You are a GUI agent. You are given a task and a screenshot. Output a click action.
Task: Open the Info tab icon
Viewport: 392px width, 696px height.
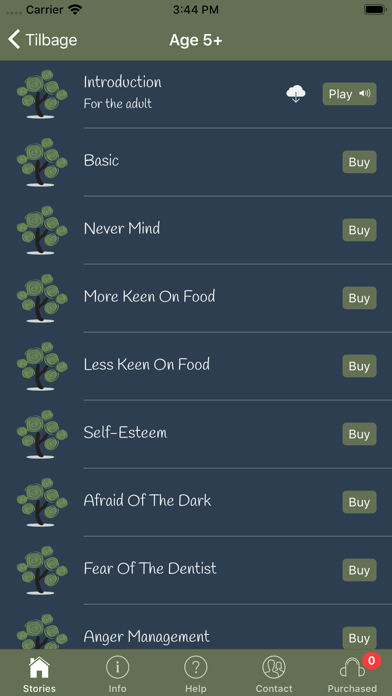click(x=118, y=667)
